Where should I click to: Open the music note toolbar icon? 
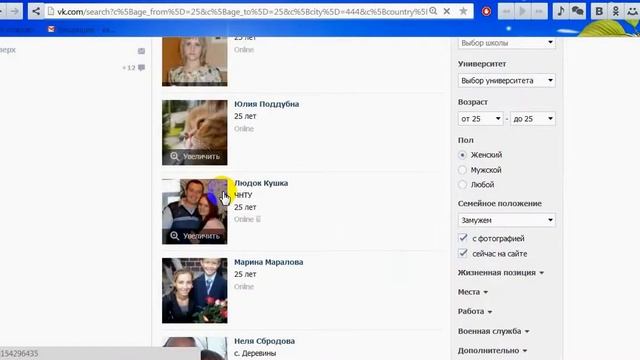(560, 11)
